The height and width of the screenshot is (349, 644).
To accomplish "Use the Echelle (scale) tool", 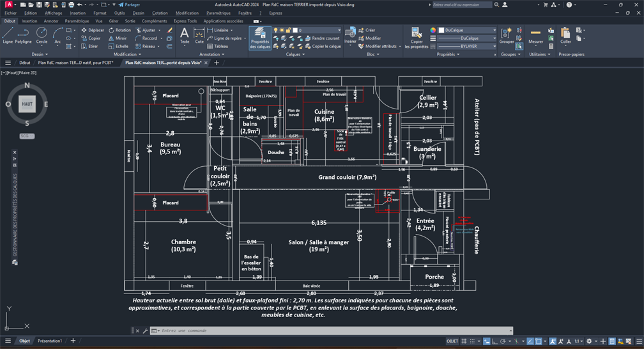I will [118, 47].
